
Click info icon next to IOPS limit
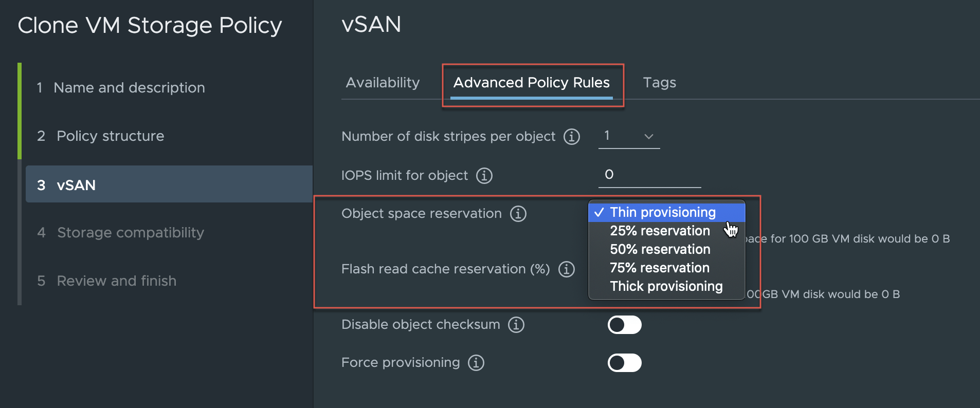click(x=484, y=176)
